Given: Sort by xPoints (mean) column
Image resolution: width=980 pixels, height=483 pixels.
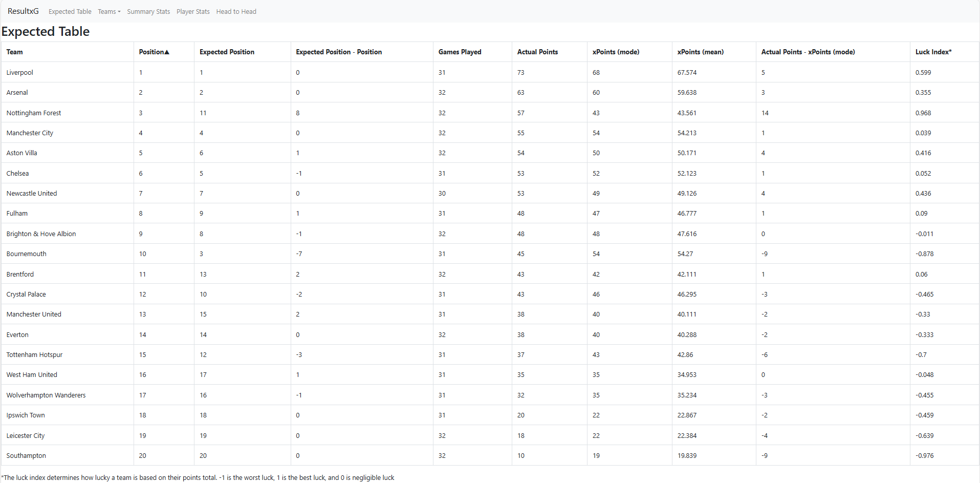Looking at the screenshot, I should (700, 52).
